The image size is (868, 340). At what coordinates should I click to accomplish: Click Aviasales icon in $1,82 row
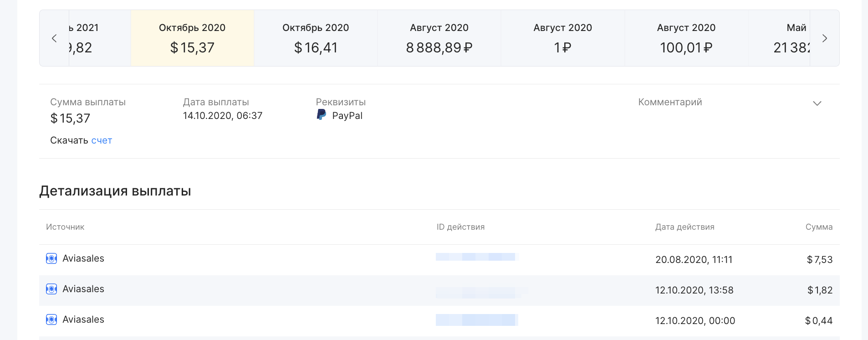click(x=51, y=289)
